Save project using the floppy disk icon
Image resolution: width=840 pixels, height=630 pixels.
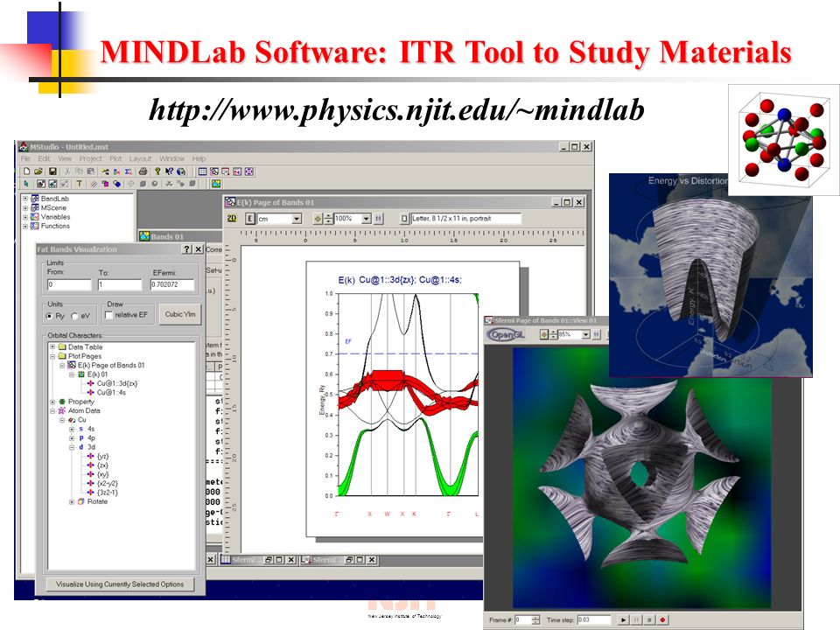tap(52, 171)
